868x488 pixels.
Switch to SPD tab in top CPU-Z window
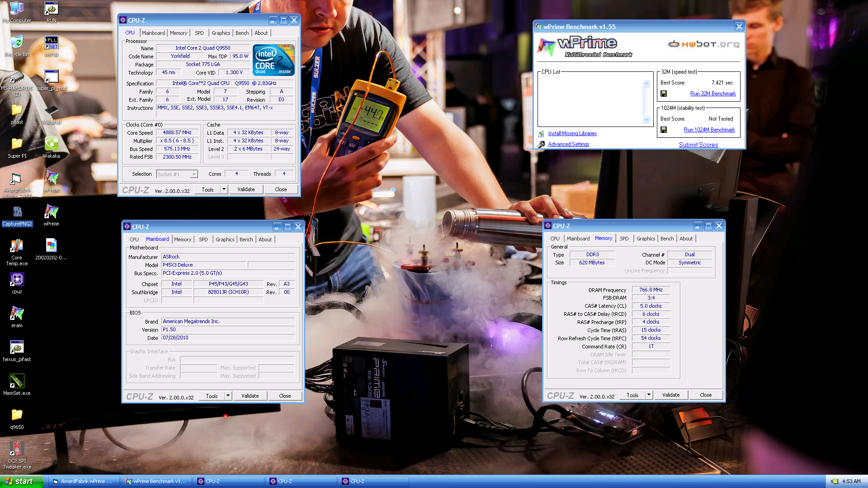199,33
